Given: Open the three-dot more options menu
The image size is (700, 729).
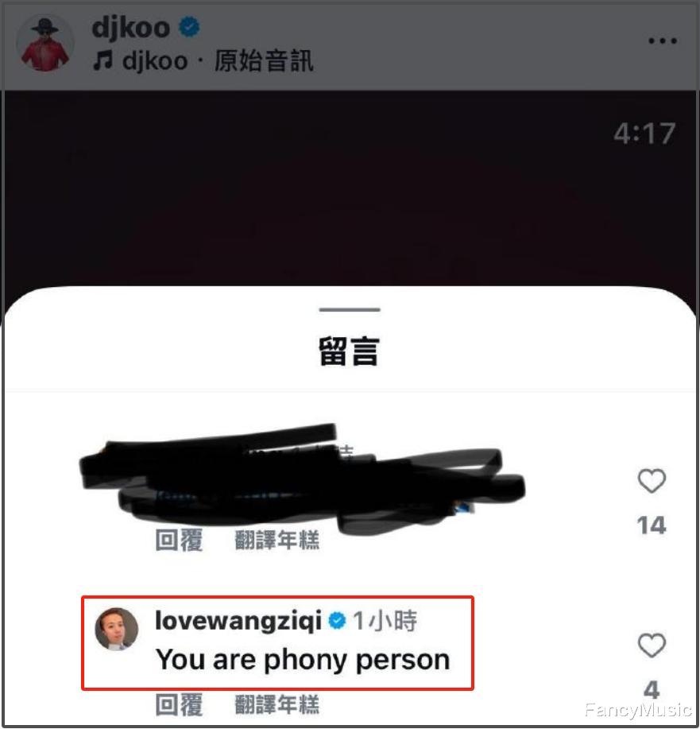Looking at the screenshot, I should 663,41.
